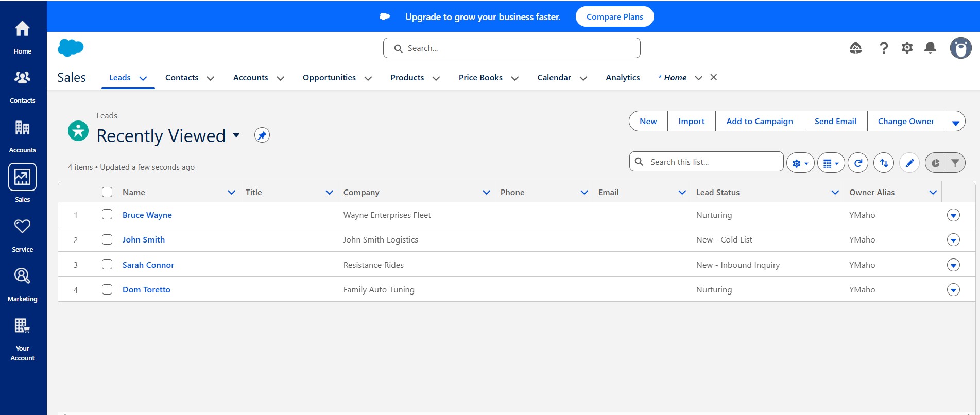Focus the global Search box
Screen dimensions: 980x415
[512, 48]
